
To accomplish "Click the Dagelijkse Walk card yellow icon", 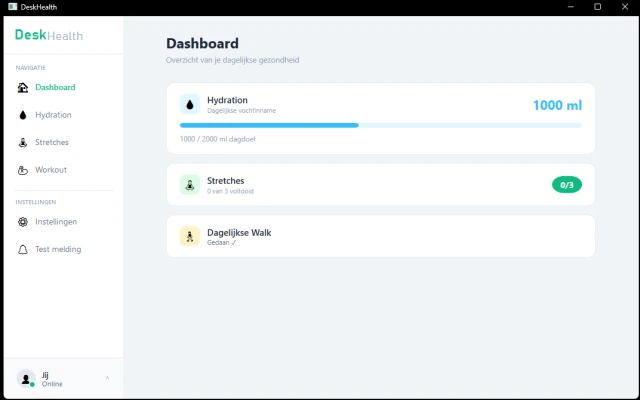I will pyautogui.click(x=190, y=236).
